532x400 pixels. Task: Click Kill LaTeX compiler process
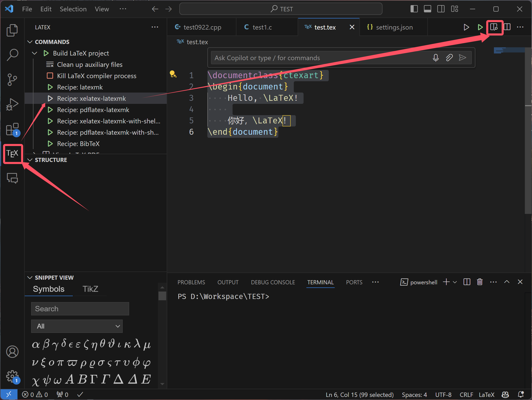pyautogui.click(x=96, y=76)
